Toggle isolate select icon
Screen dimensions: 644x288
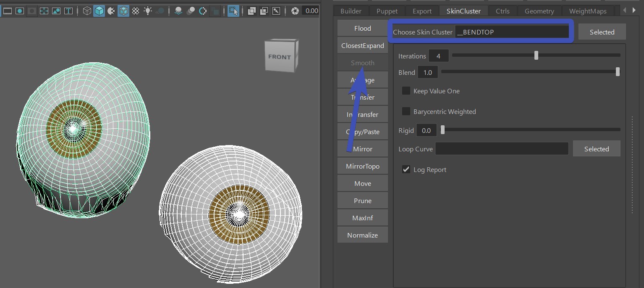coord(233,11)
